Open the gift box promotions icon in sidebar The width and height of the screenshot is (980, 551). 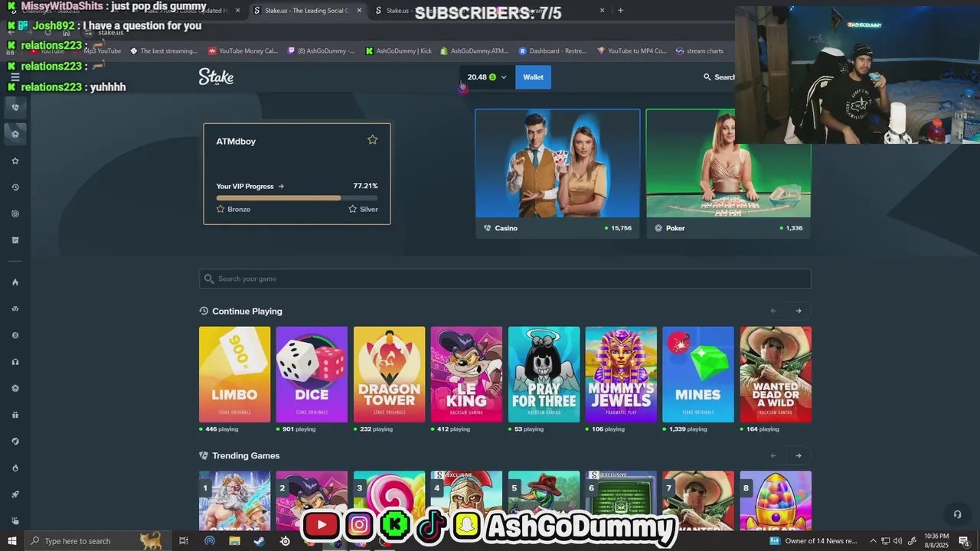[15, 415]
